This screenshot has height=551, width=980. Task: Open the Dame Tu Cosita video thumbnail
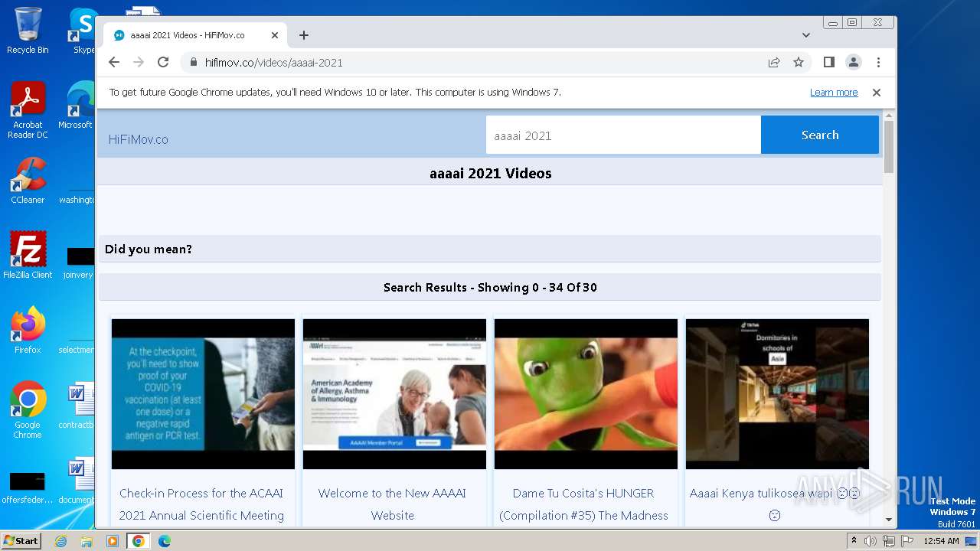pos(586,393)
